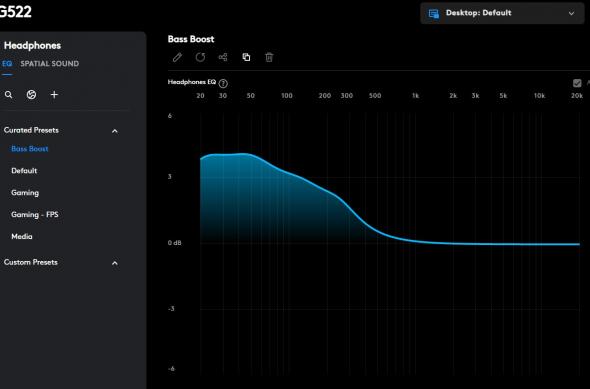The width and height of the screenshot is (590, 389).
Task: Switch to the EQ tab
Action: [x=7, y=64]
